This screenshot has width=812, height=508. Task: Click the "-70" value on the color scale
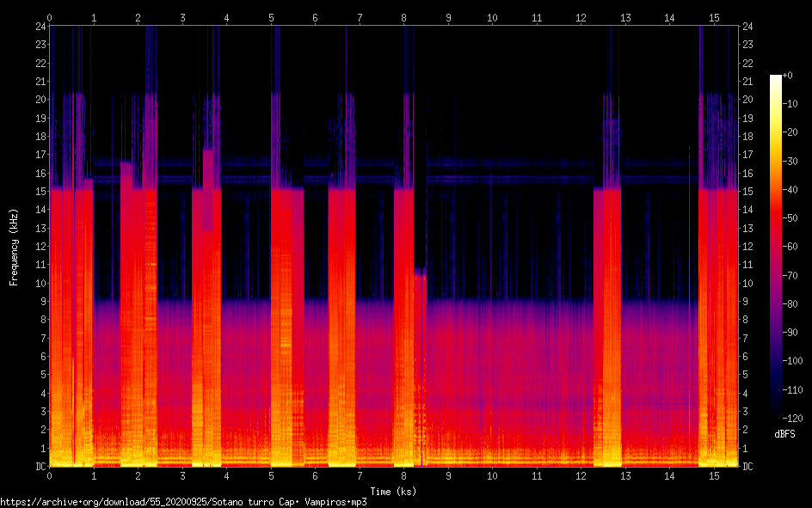point(790,276)
